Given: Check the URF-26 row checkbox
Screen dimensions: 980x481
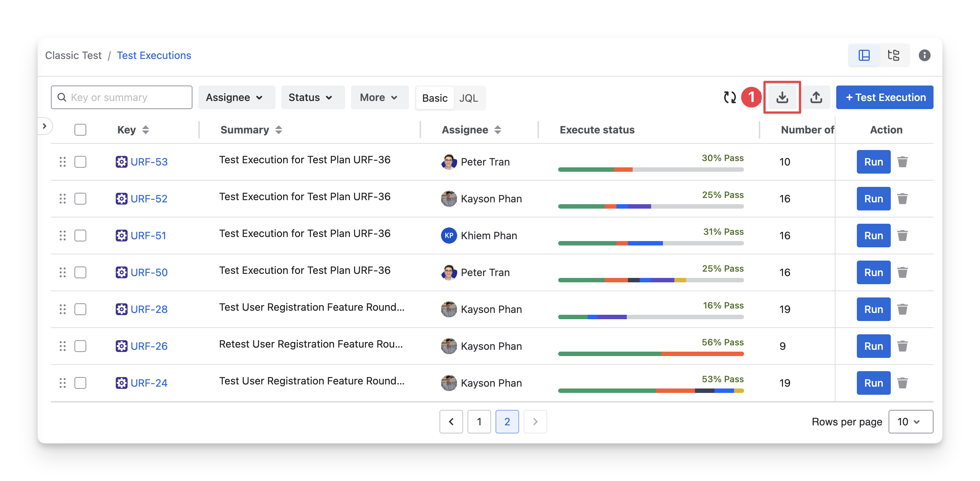Looking at the screenshot, I should tap(80, 346).
